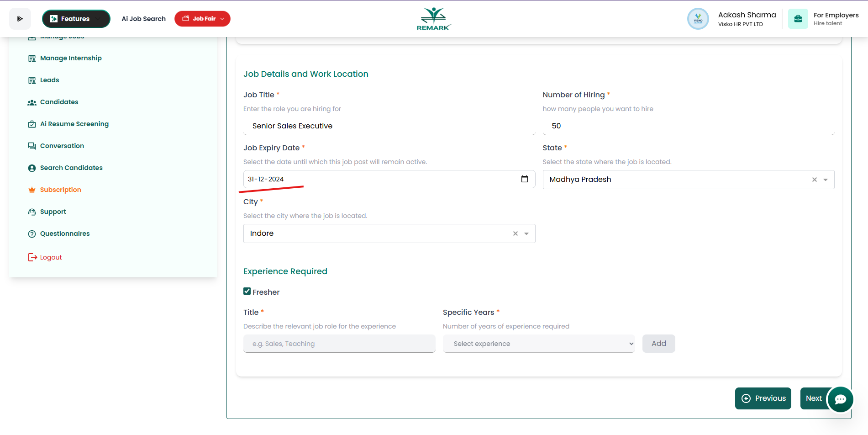
Task: Click the chat bubble support icon
Action: pos(840,399)
